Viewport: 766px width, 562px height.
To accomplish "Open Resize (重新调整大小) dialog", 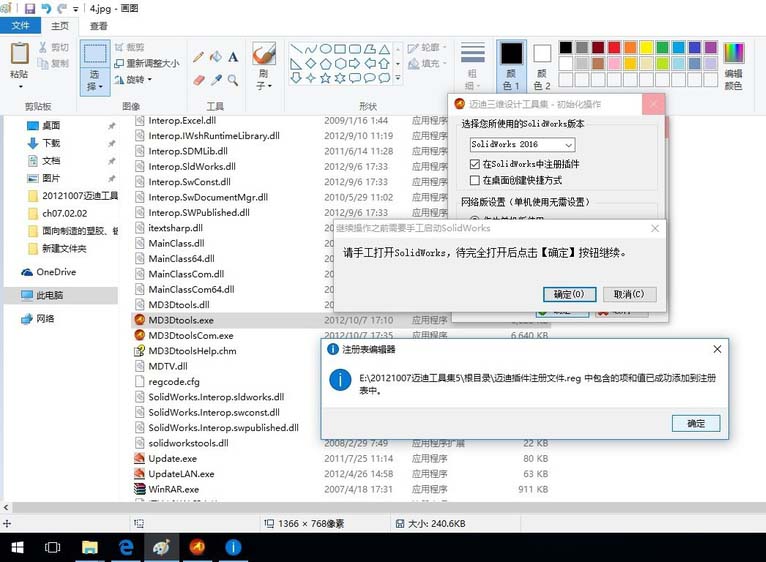I will tap(147, 63).
